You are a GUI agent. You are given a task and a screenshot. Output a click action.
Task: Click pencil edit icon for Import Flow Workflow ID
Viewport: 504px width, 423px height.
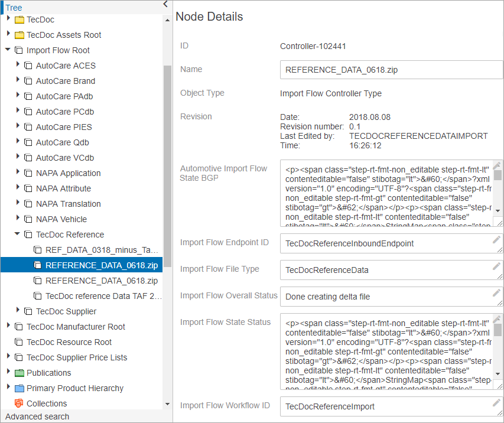point(496,402)
